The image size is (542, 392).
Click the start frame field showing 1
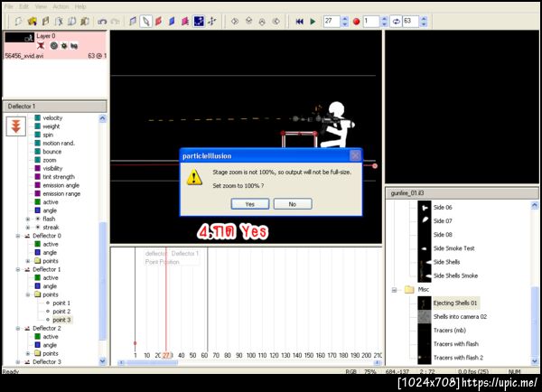coord(371,22)
